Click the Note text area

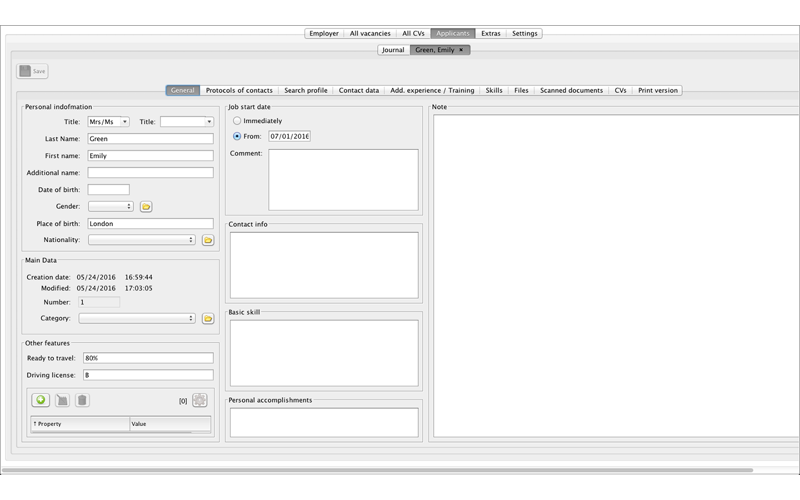[616, 276]
